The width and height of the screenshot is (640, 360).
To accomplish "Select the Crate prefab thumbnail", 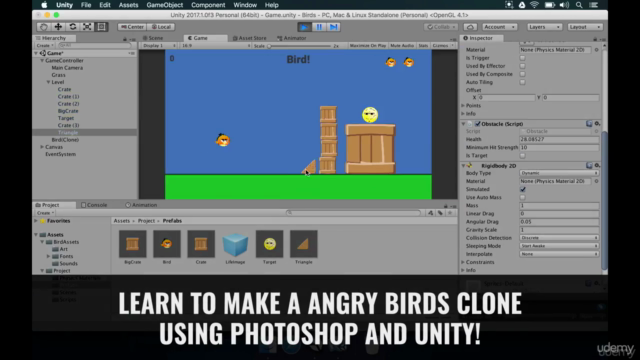I will point(201,244).
